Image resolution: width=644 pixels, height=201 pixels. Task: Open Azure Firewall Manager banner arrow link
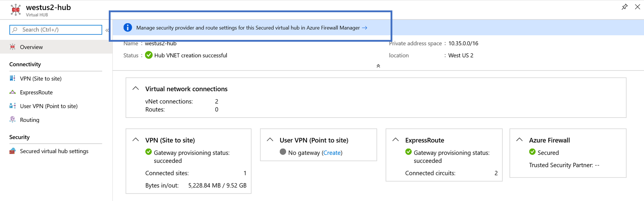click(365, 28)
